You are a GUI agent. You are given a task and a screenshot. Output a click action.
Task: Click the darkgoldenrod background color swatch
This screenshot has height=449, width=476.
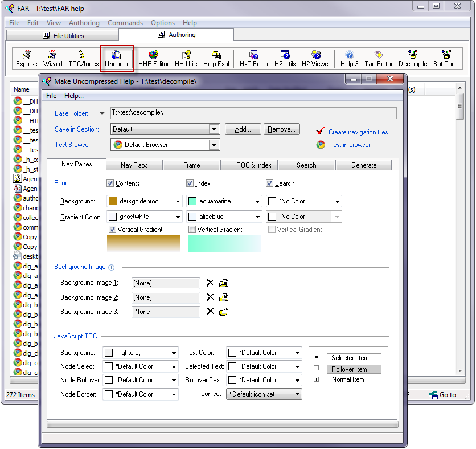click(x=112, y=201)
